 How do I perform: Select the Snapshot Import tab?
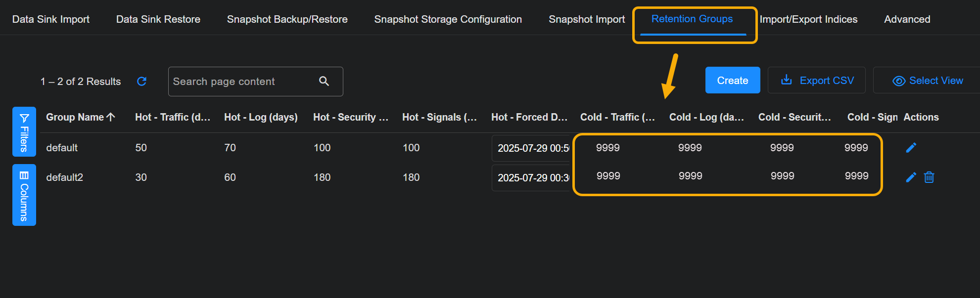pos(586,19)
